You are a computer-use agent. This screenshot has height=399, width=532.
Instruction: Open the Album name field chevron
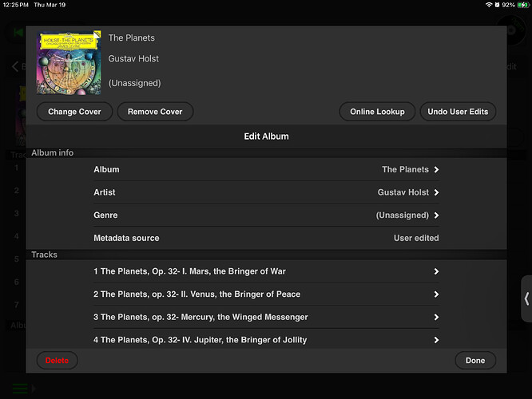pos(436,169)
